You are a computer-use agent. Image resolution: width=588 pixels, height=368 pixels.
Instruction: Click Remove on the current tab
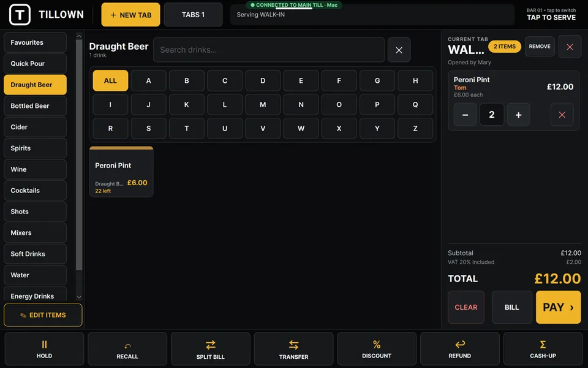[540, 47]
